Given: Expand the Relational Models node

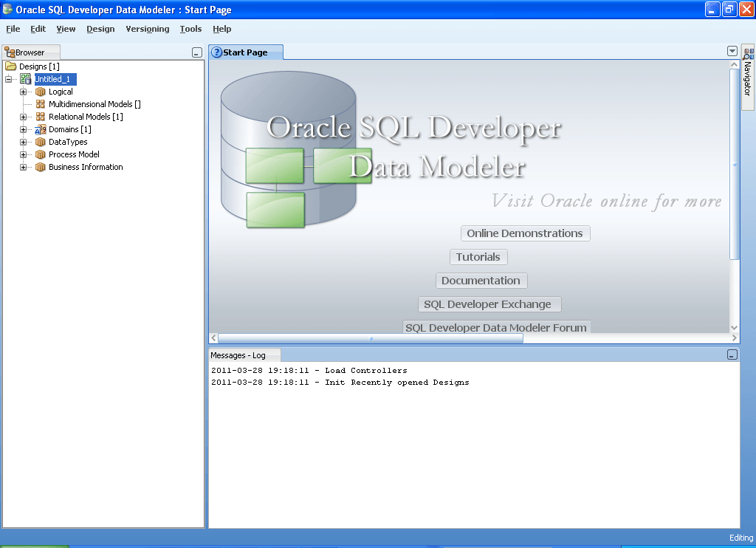Looking at the screenshot, I should 23,117.
